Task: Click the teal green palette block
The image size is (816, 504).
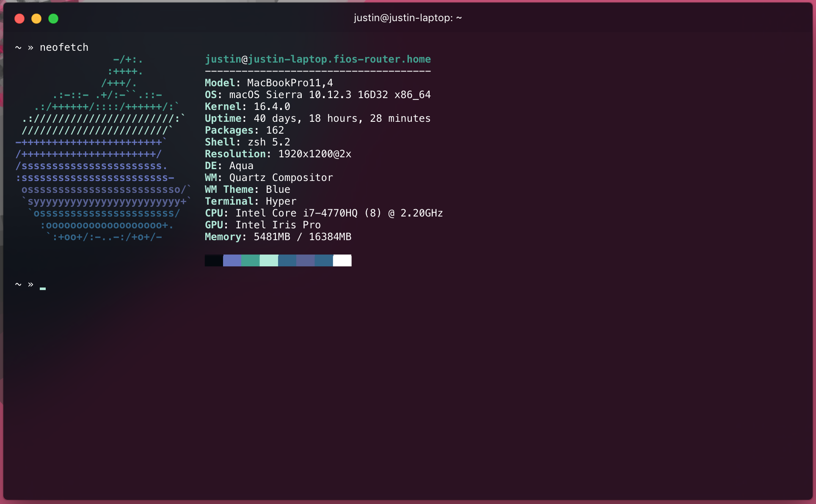Action: pyautogui.click(x=250, y=260)
